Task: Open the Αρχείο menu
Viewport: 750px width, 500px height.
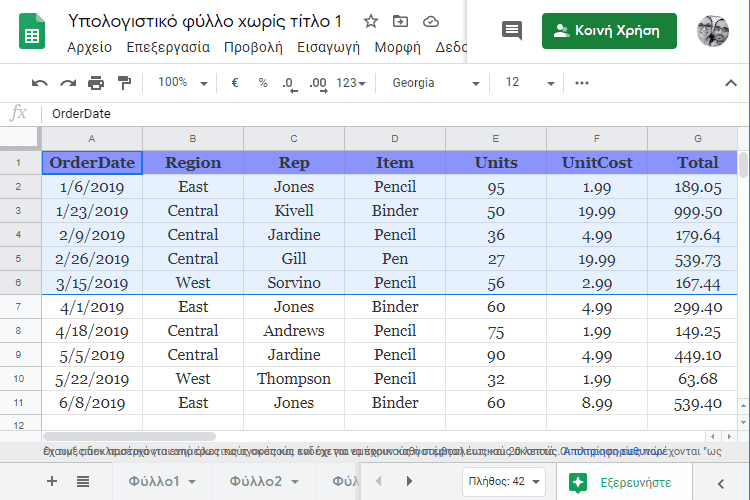Action: click(x=89, y=47)
